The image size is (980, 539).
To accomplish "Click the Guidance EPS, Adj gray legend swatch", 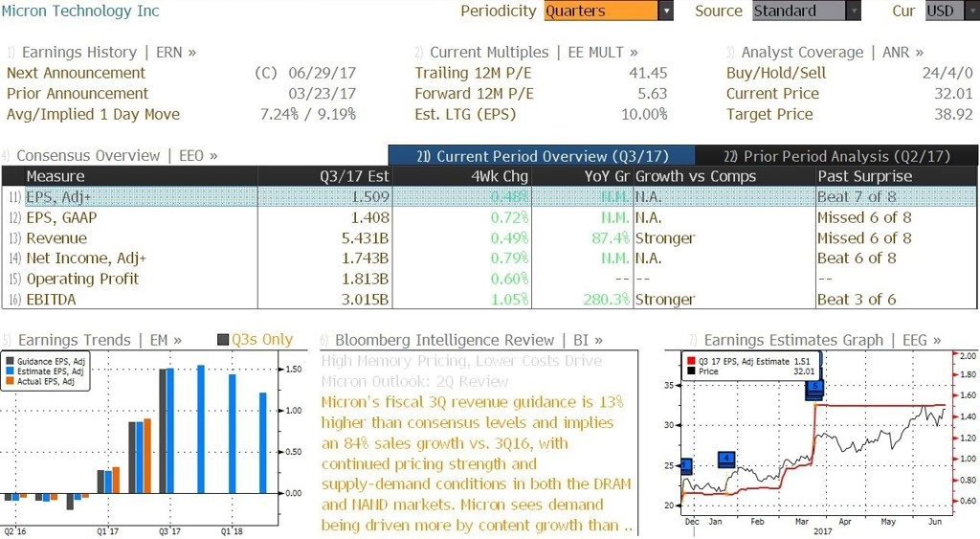I will click(x=10, y=362).
